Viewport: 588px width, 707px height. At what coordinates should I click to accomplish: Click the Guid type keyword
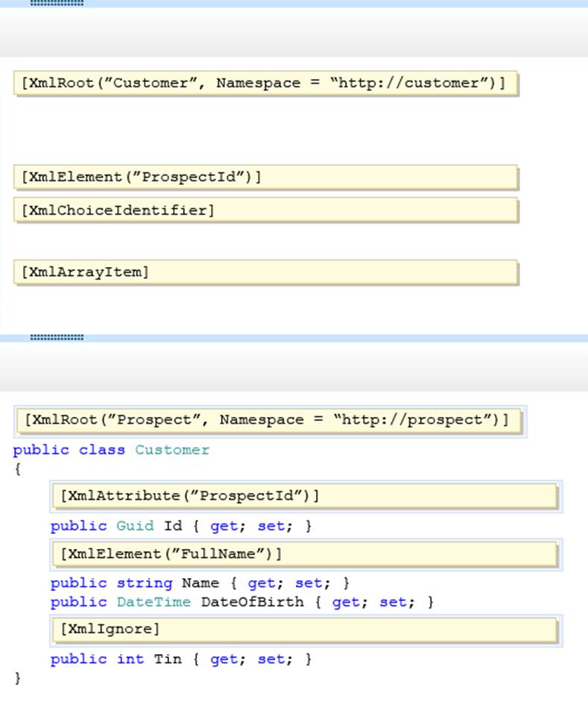(x=135, y=526)
